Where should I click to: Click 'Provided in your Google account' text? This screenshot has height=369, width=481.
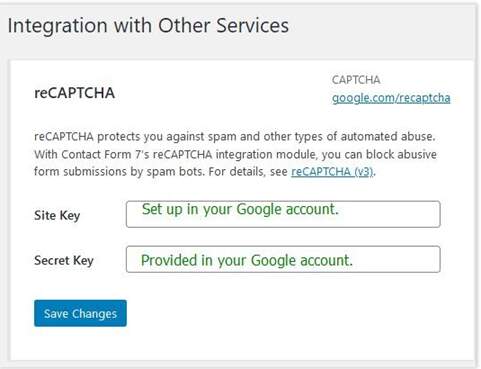247,260
